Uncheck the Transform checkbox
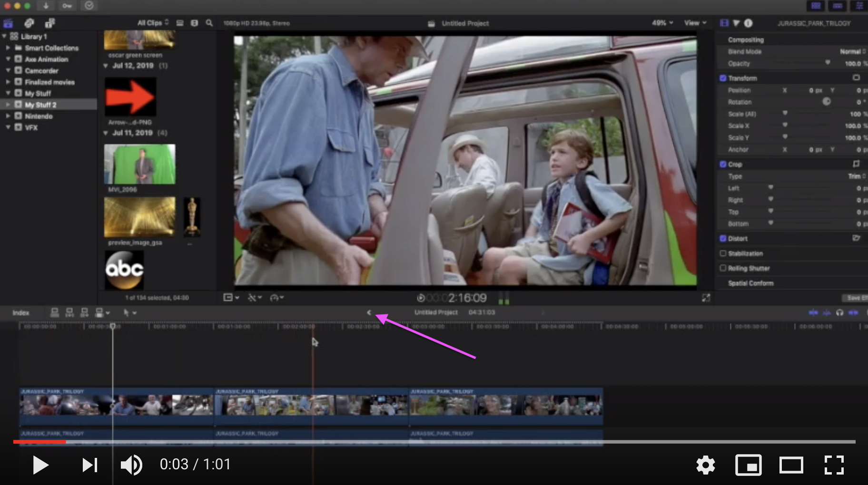 coord(723,78)
